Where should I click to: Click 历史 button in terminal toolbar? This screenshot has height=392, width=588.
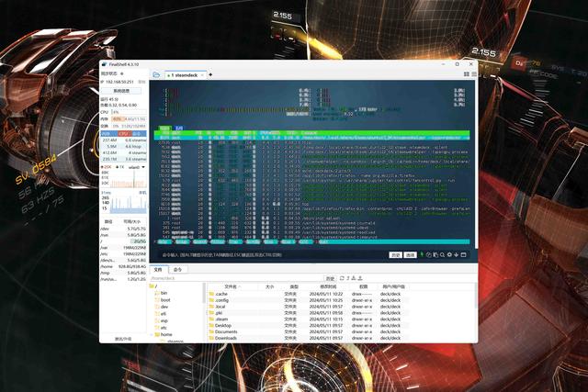[x=395, y=255]
